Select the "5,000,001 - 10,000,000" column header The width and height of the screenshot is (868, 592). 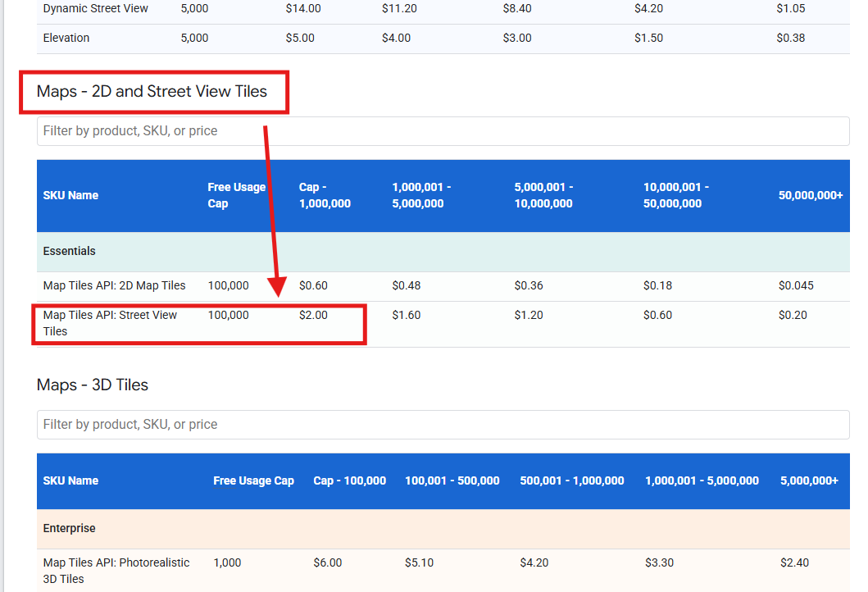543,195
